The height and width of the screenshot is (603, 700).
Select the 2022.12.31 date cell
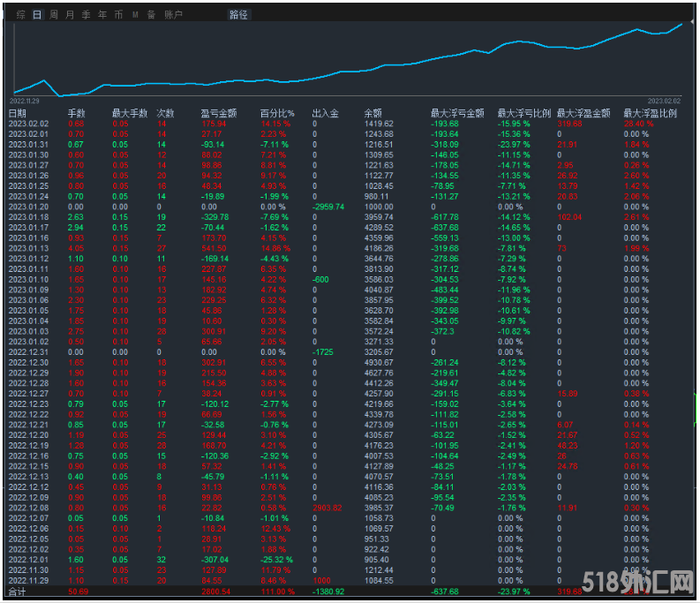coord(28,352)
